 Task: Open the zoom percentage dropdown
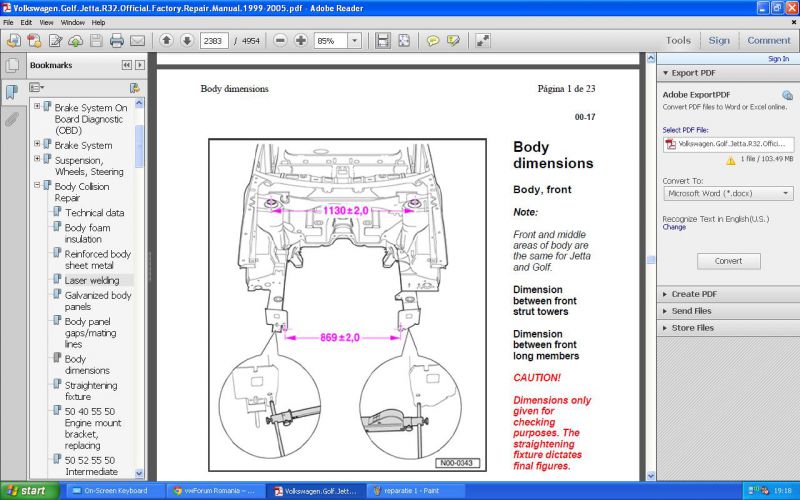click(x=354, y=41)
